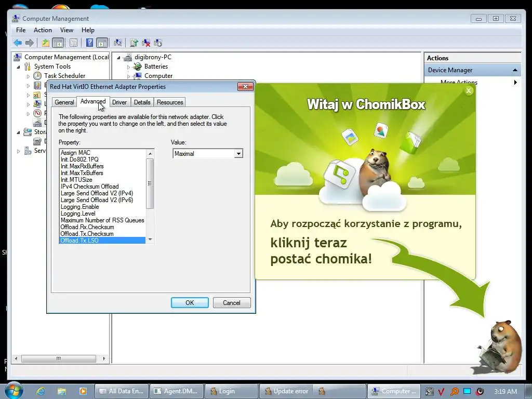Click OK in adapter properties dialog
The height and width of the screenshot is (399, 532).
click(190, 303)
